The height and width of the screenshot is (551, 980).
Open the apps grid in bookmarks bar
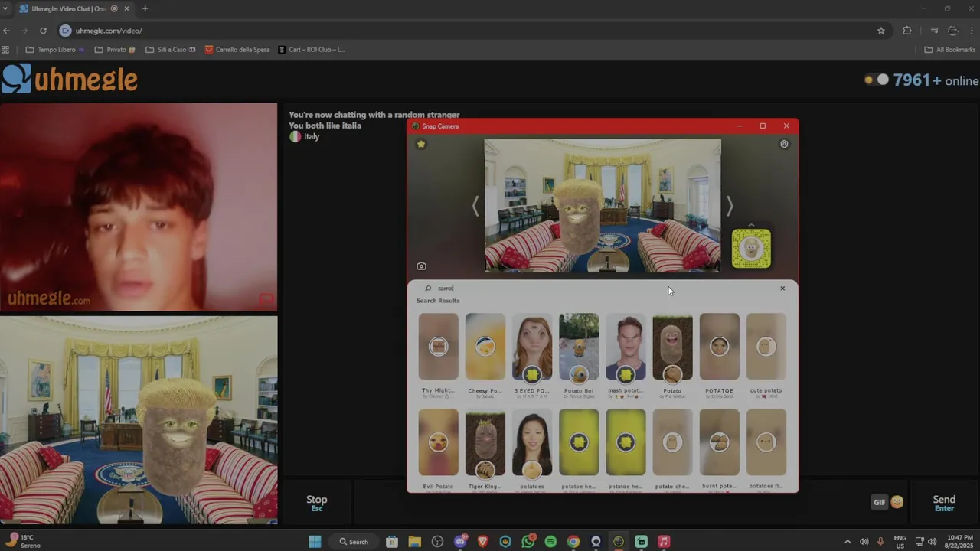pos(5,50)
